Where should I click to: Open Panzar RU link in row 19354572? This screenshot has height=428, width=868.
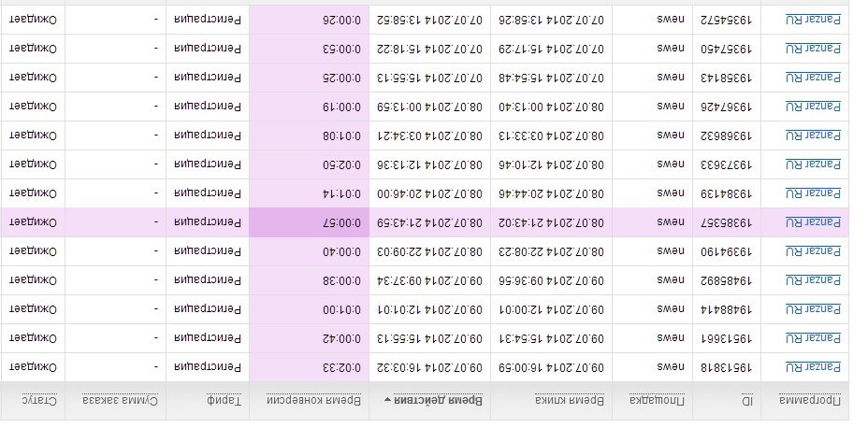point(813,20)
